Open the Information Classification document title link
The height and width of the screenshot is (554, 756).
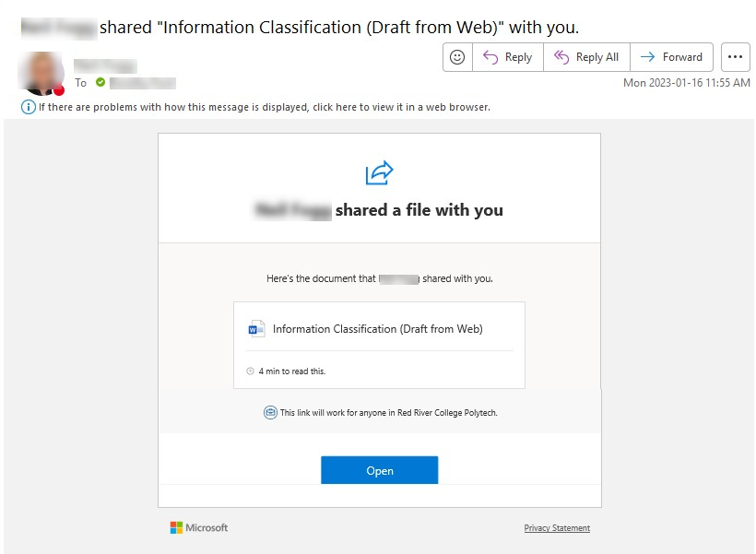tap(377, 329)
